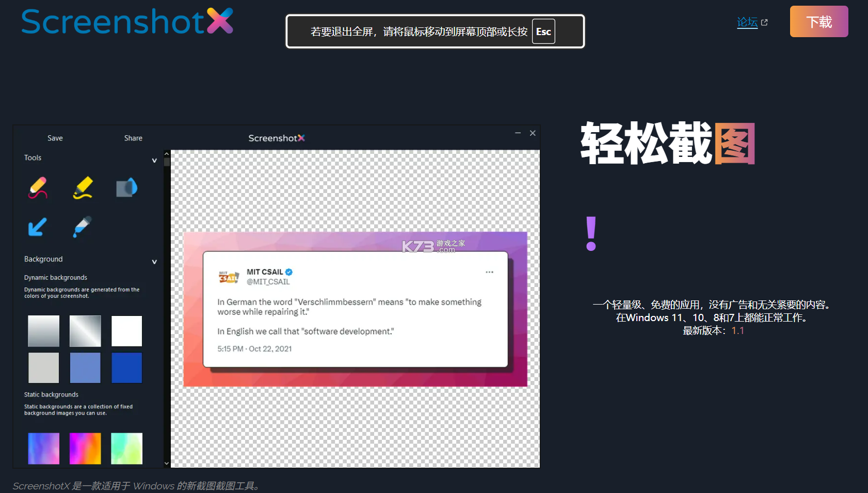Screen dimensions: 868x493
Task: Select the magenta-orange static background thumbnail
Action: (x=85, y=448)
